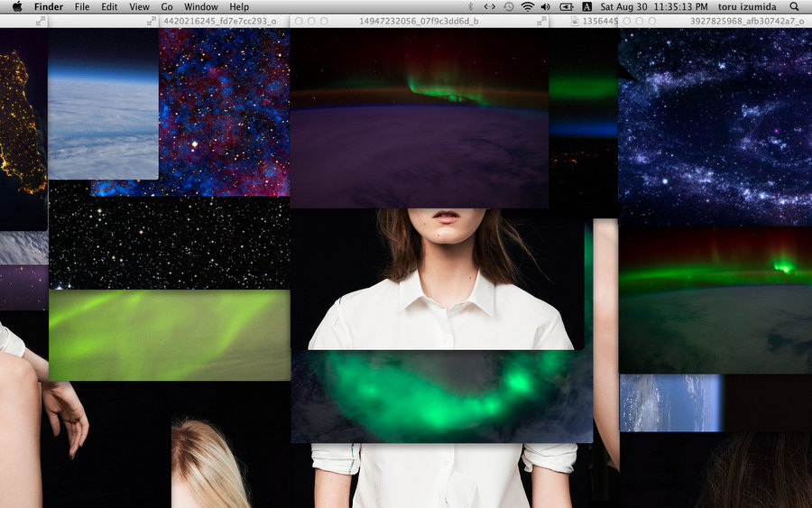Click the sync arrows menu bar icon

(x=490, y=6)
